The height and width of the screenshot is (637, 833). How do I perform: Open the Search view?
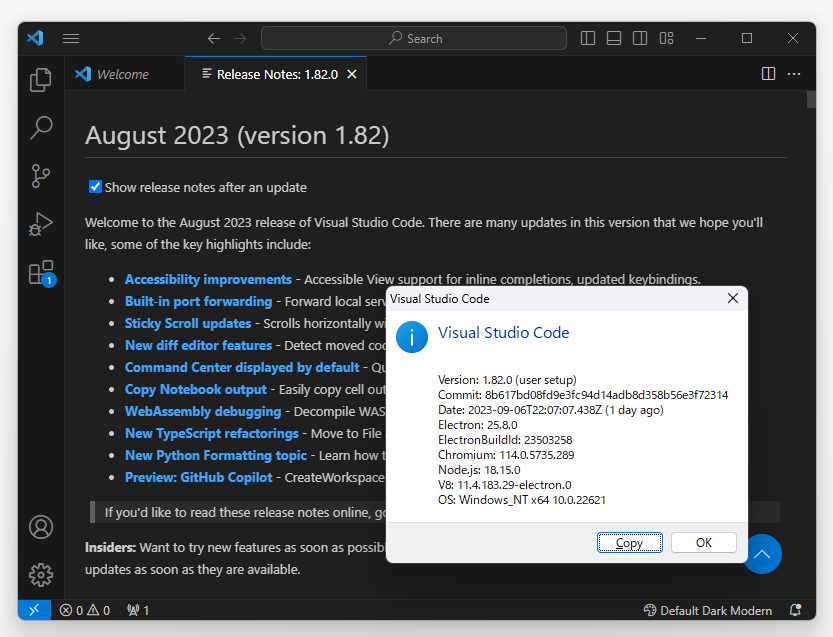pos(40,128)
